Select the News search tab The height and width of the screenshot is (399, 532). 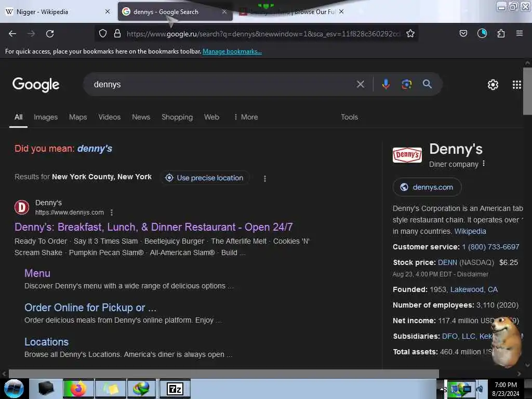point(141,117)
